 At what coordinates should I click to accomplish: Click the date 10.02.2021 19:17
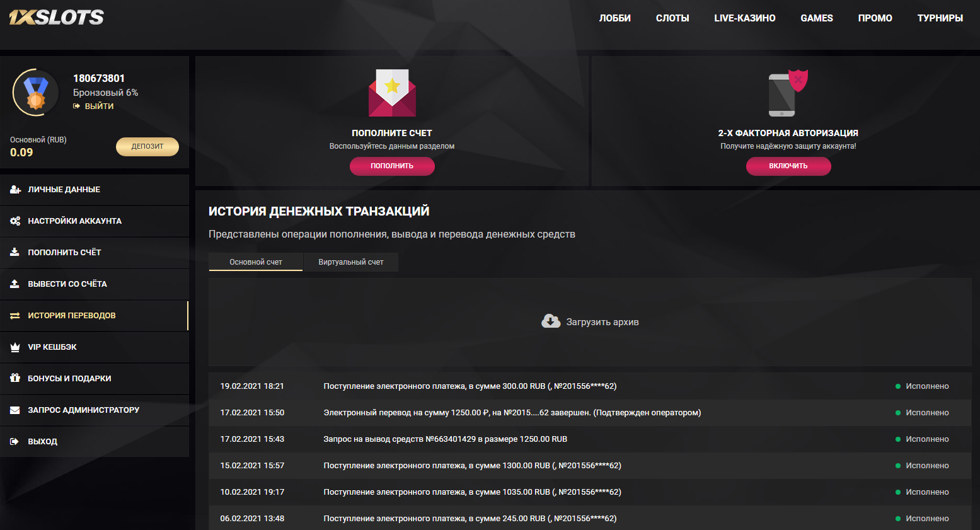[x=252, y=492]
